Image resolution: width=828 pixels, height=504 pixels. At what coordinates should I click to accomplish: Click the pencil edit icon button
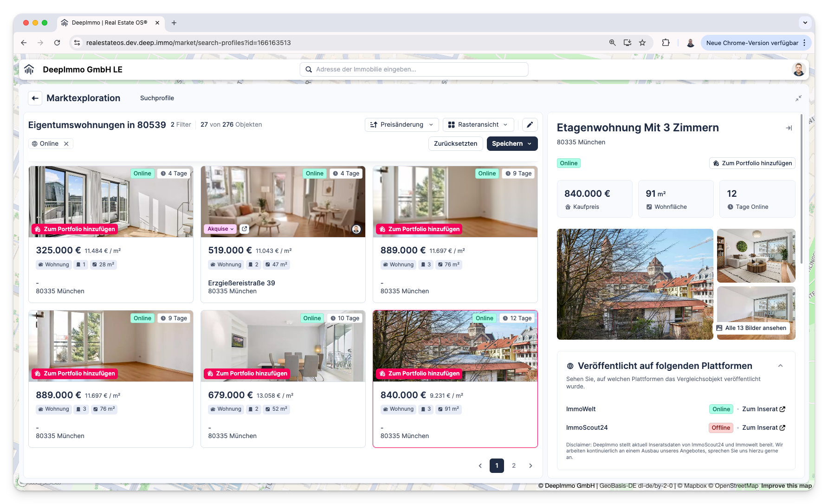pos(530,125)
